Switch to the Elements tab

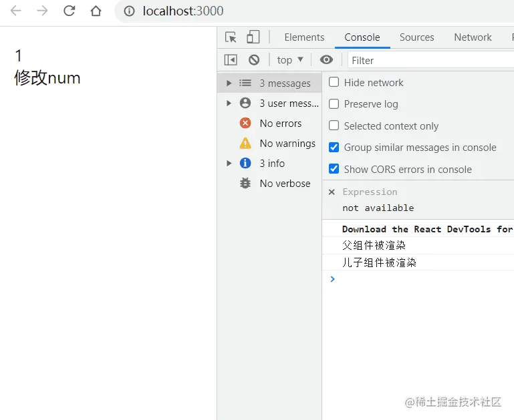click(304, 37)
